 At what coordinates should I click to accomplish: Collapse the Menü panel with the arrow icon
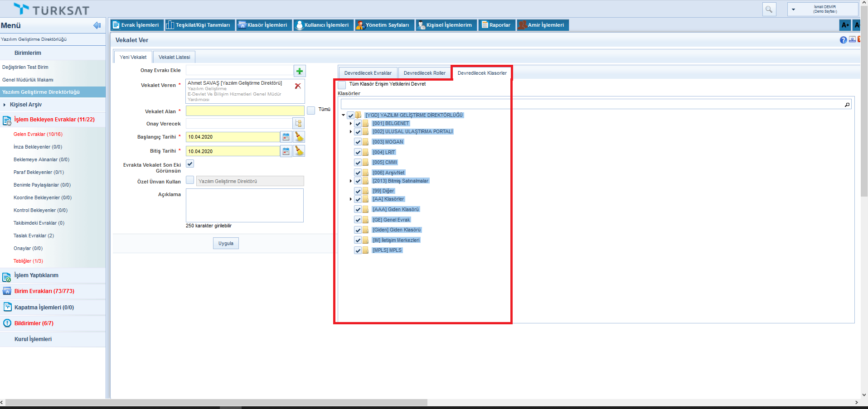97,25
